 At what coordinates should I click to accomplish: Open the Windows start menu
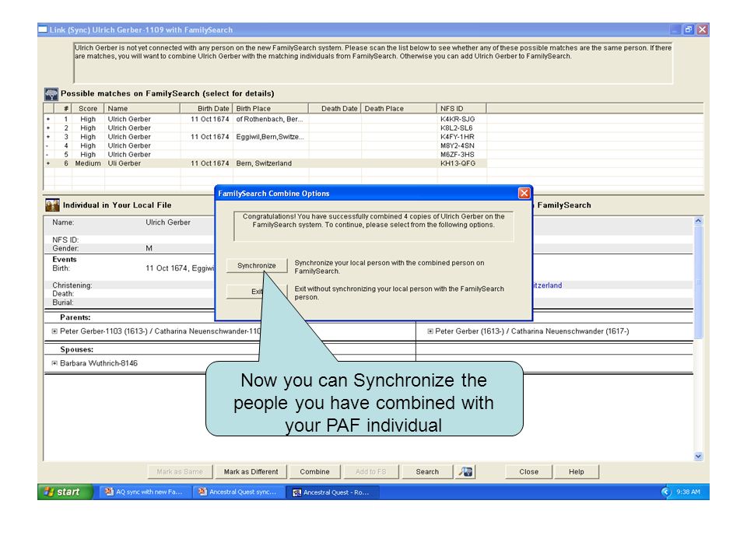pos(65,492)
